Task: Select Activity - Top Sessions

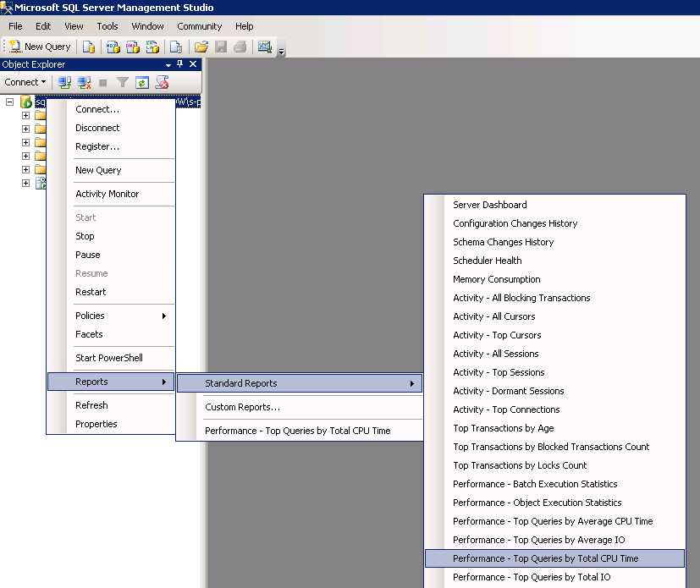Action: (x=554, y=372)
